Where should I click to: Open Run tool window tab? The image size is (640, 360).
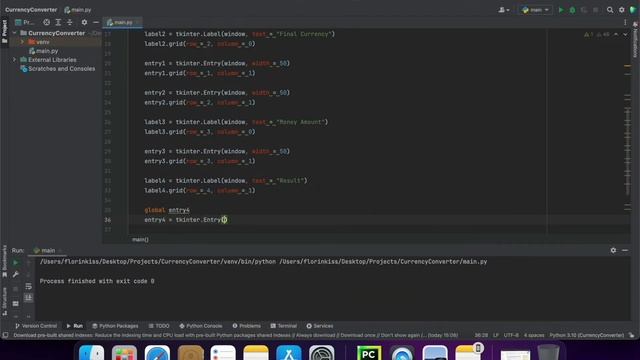[x=75, y=326]
